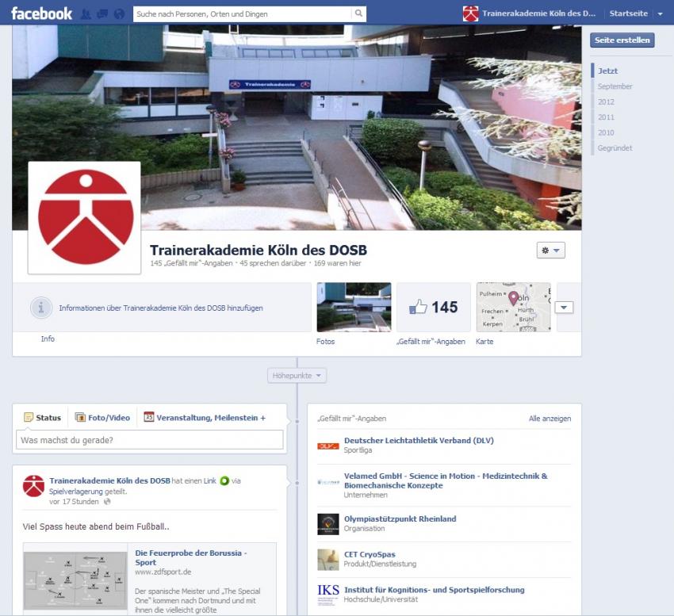674x616 pixels.
Task: Click the Facebook logo in header
Action: pos(41,13)
